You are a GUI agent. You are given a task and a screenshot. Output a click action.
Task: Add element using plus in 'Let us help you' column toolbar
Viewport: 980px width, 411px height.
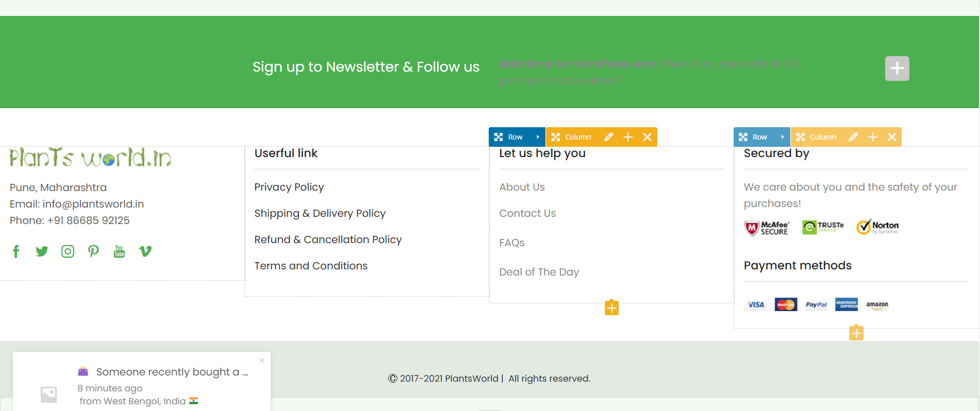point(628,137)
